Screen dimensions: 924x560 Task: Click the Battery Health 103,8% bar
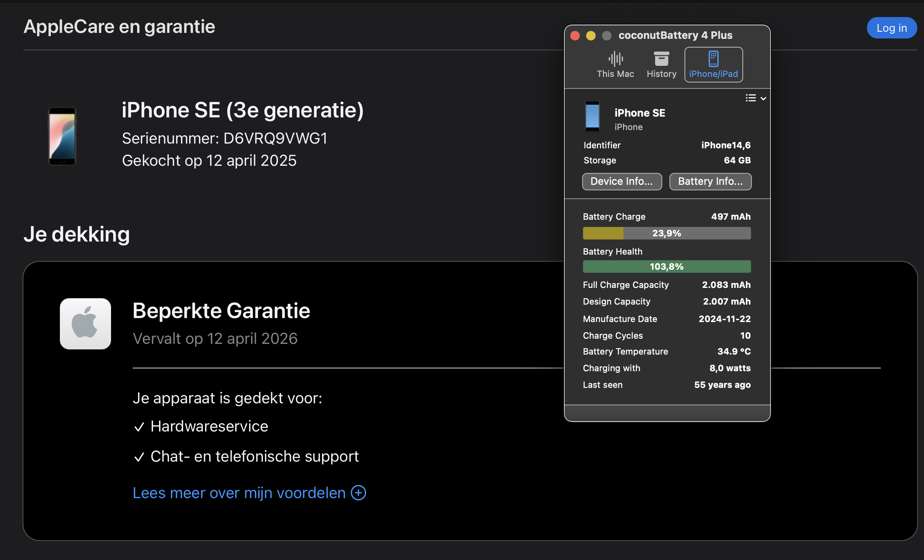pos(667,267)
